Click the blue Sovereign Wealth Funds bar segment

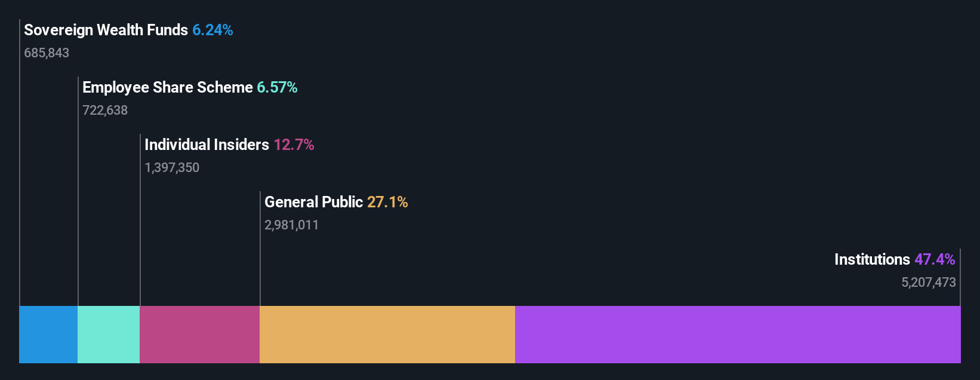[x=48, y=335]
